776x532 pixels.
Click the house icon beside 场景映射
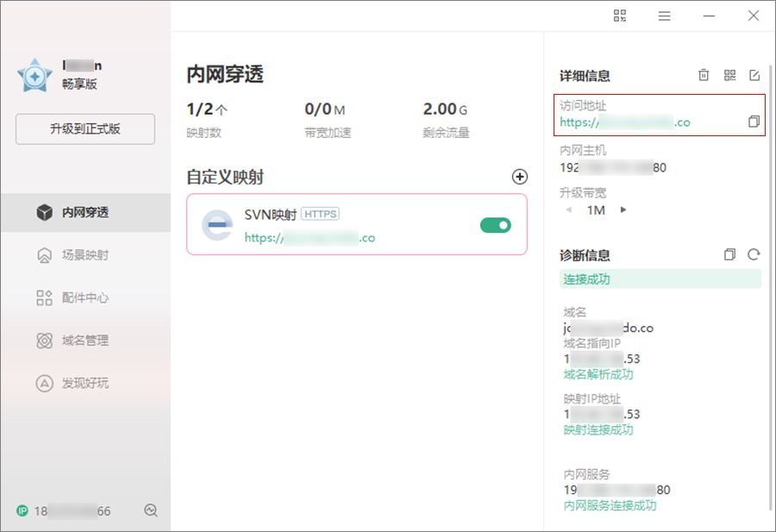pyautogui.click(x=45, y=255)
